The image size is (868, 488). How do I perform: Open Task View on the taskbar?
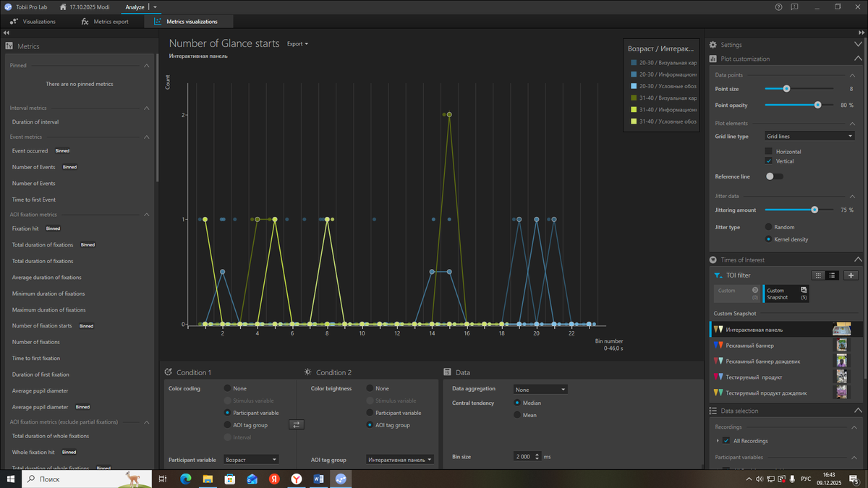pyautogui.click(x=163, y=479)
